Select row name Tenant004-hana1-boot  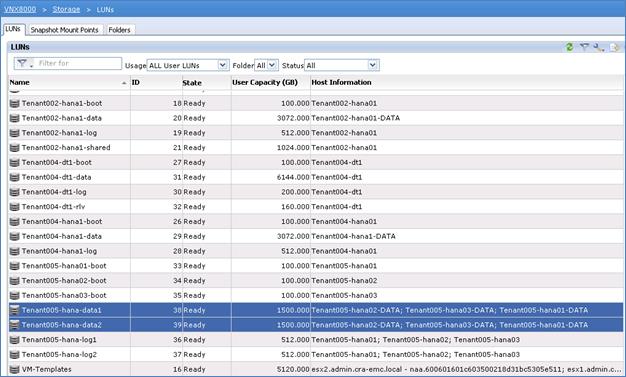[62, 222]
